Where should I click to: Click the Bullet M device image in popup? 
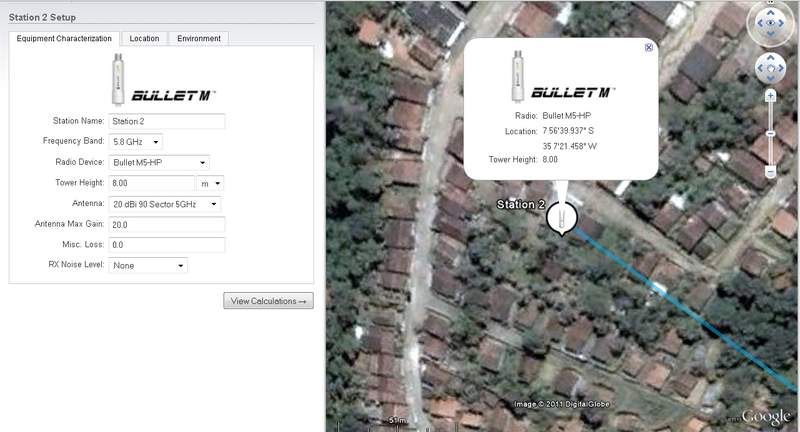coord(518,75)
